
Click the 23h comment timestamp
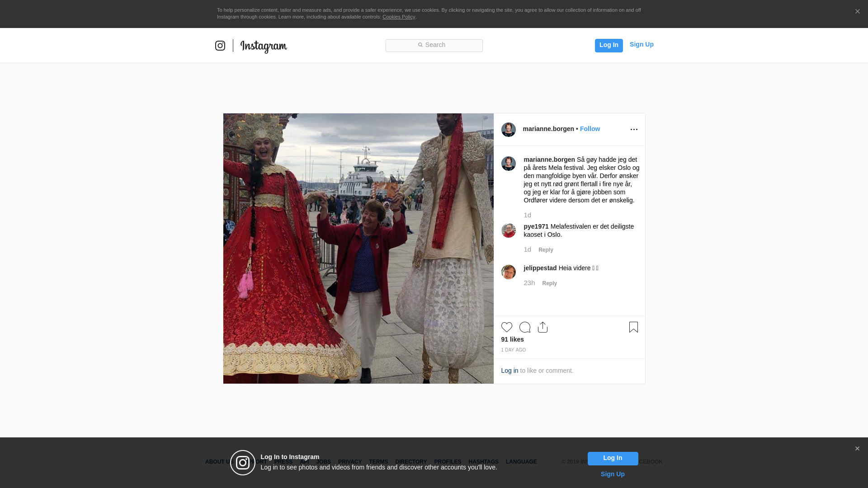coord(529,283)
